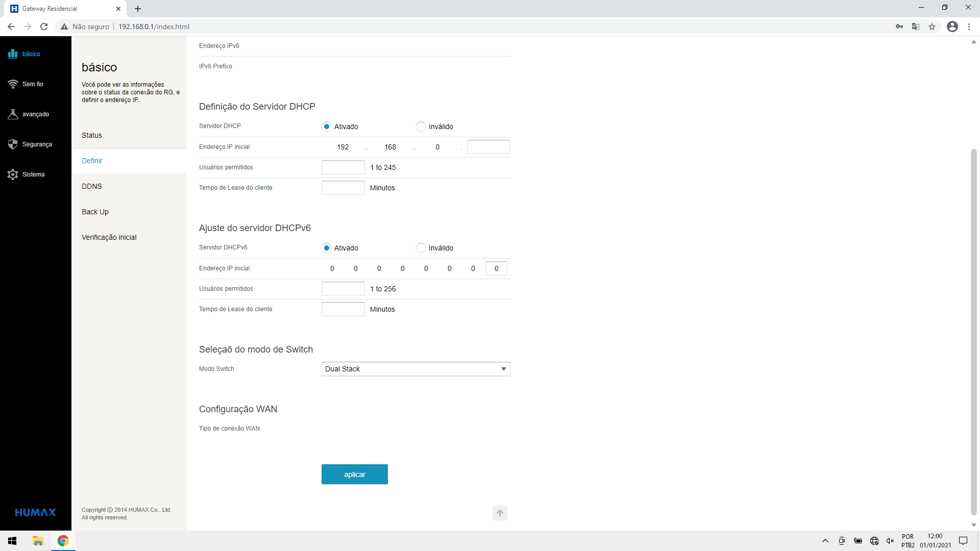Viewport: 980px width, 551px height.
Task: Open the Windows Start menu
Action: 12,541
